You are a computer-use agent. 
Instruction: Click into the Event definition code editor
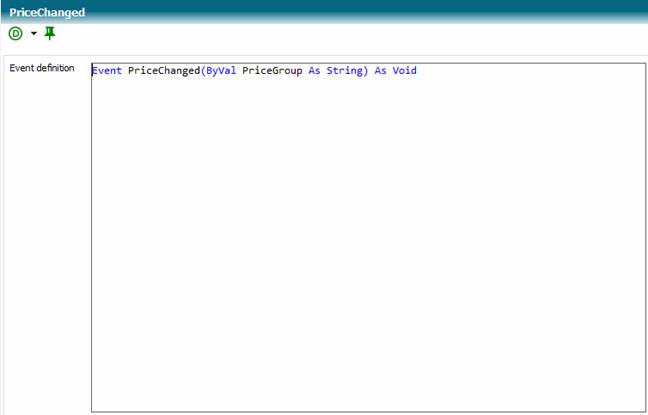pyautogui.click(x=369, y=238)
